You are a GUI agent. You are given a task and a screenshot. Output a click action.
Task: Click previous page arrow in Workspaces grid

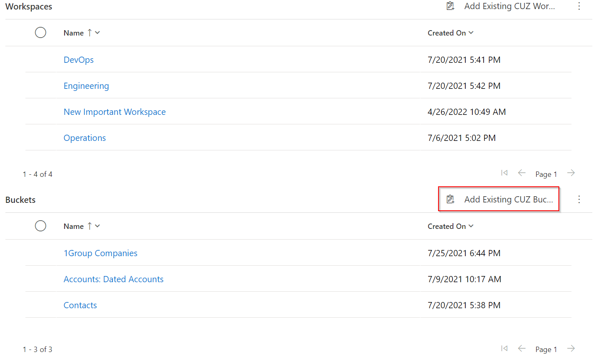click(x=522, y=173)
